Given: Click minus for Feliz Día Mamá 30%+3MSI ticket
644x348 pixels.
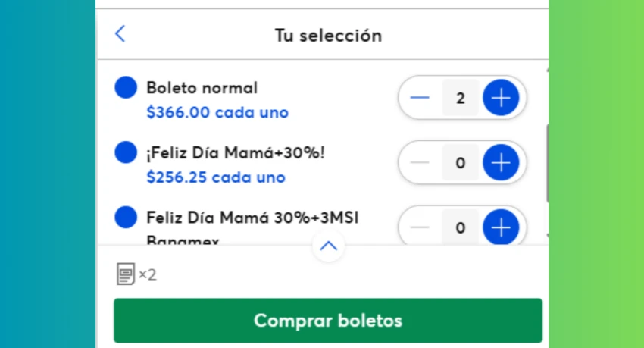Looking at the screenshot, I should pos(419,227).
